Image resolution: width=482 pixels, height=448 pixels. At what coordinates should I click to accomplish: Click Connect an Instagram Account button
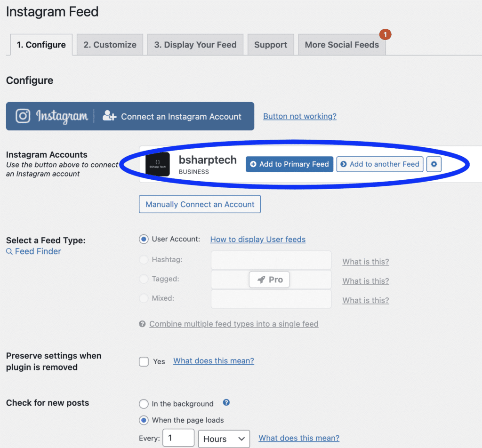(x=130, y=116)
